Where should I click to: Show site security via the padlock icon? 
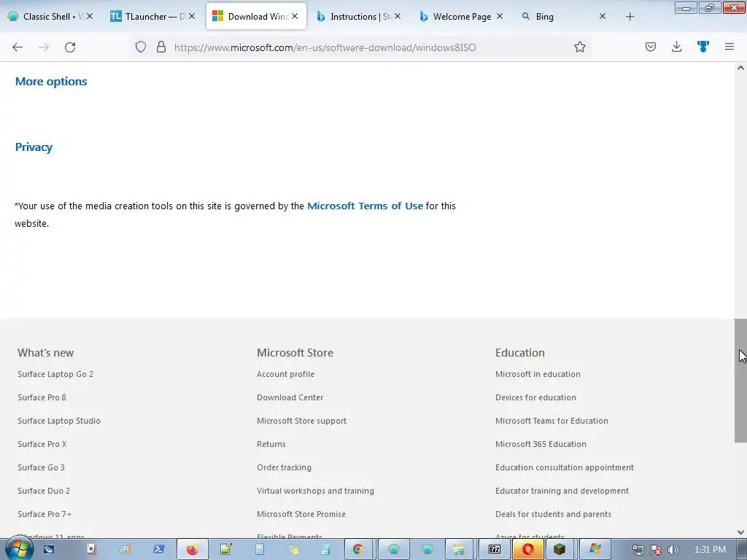161,47
